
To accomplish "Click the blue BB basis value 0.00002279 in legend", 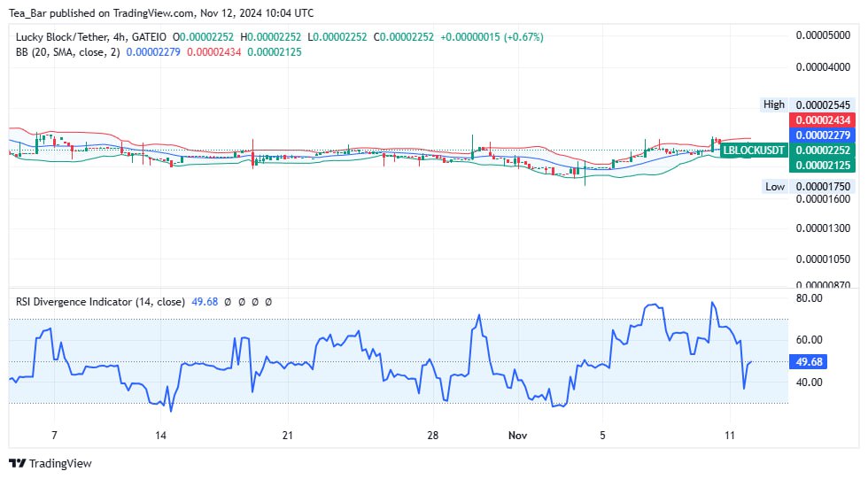I will 153,52.
